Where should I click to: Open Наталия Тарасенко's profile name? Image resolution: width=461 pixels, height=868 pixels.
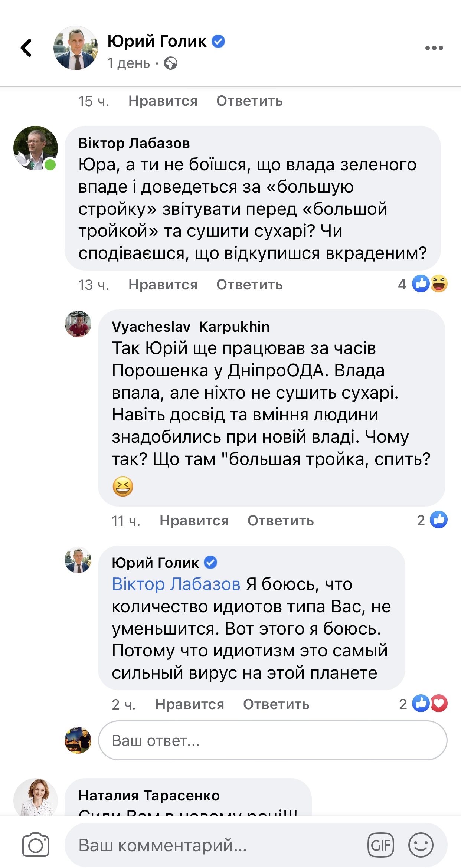pyautogui.click(x=149, y=795)
